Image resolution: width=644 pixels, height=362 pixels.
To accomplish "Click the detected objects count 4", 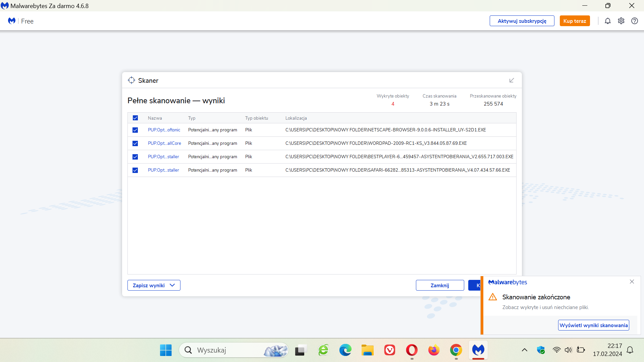I will pyautogui.click(x=393, y=104).
